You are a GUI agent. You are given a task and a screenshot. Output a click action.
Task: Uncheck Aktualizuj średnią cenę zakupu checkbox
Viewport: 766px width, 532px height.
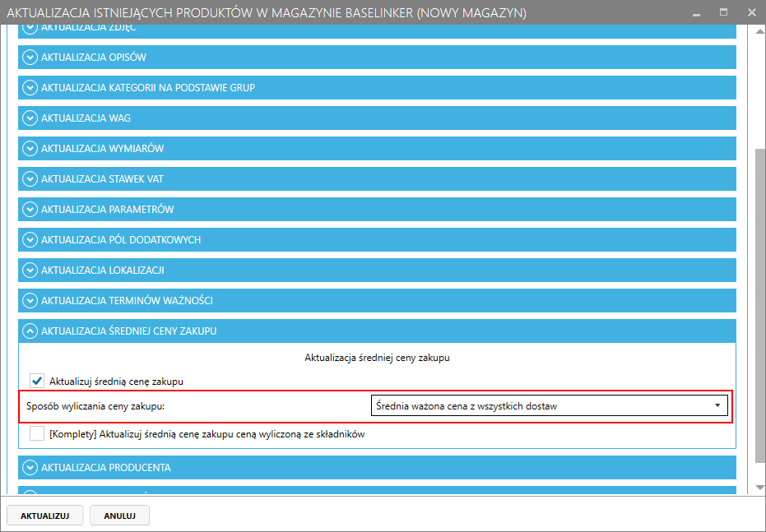tap(37, 381)
